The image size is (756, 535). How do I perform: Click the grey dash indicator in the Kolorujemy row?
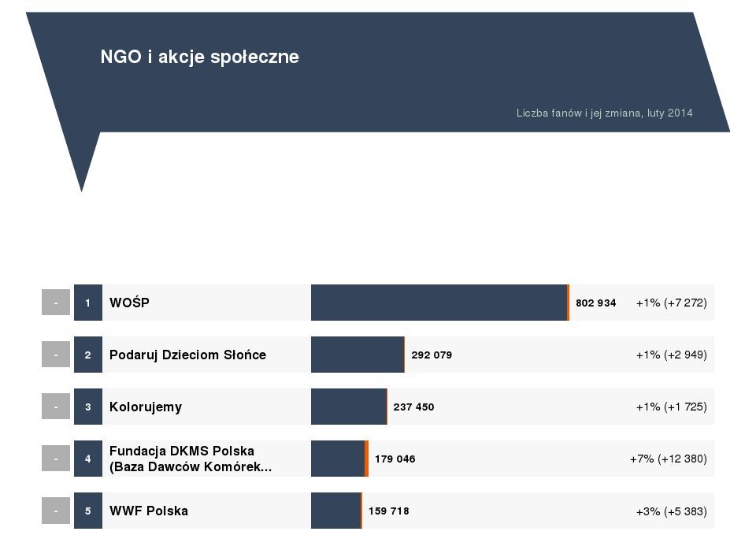(56, 407)
